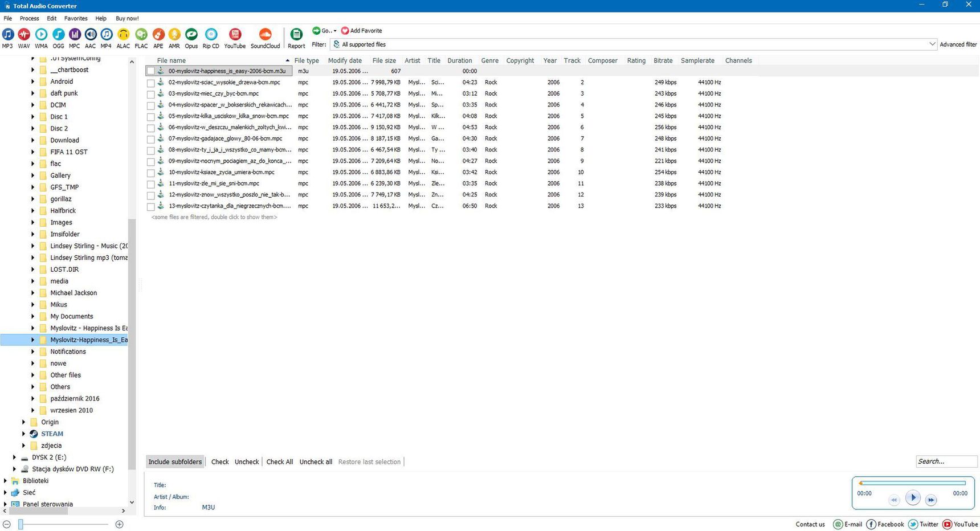Viewport: 980px width, 531px height.
Task: Open the File menu
Action: coord(8,18)
